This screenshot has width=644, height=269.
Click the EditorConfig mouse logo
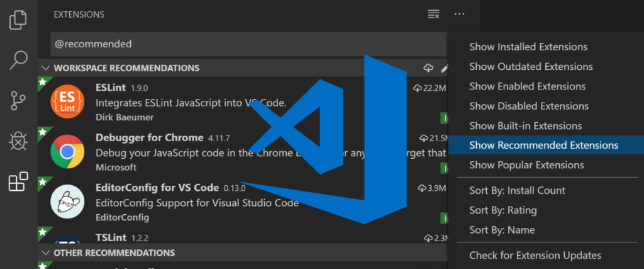coord(67,202)
